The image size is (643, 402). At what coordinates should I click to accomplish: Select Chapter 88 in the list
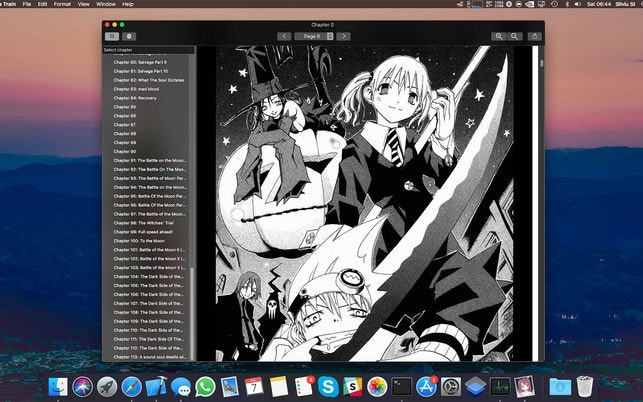coord(125,134)
